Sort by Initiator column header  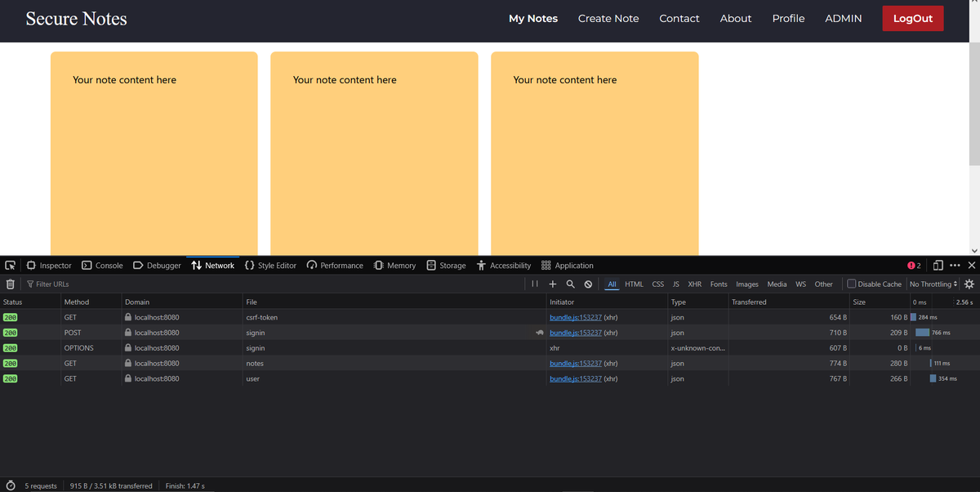607,302
